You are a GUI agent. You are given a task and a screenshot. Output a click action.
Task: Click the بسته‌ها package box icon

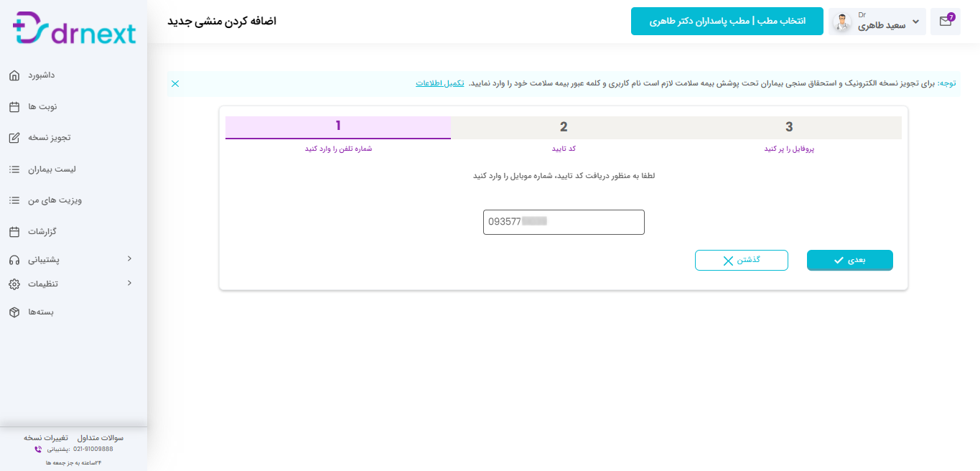pyautogui.click(x=14, y=312)
